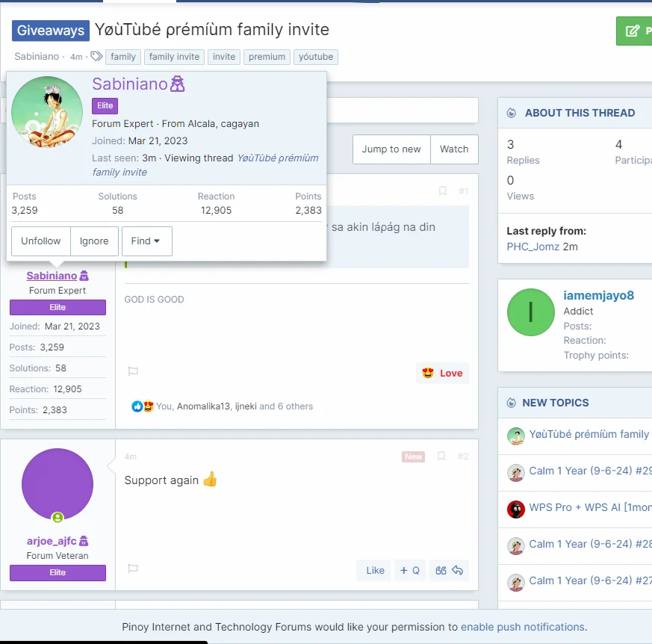The width and height of the screenshot is (652, 644).
Task: Click the popup's Points count 2,383
Action: coord(308,211)
